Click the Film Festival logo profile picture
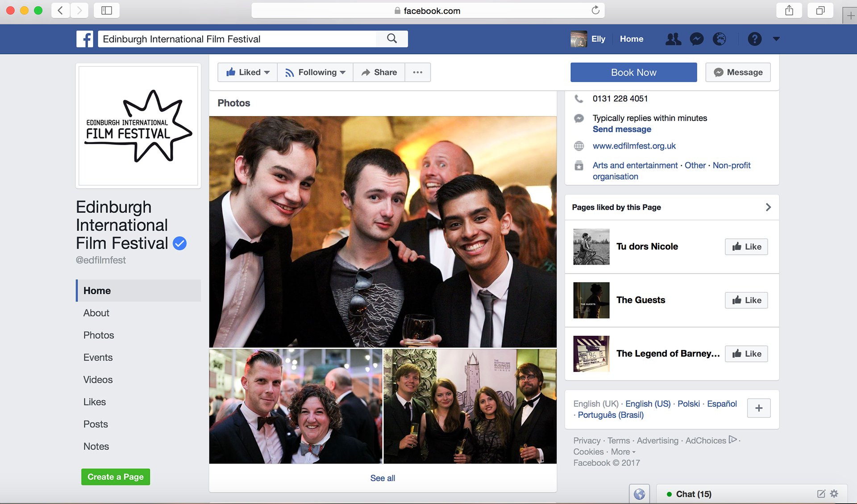The width and height of the screenshot is (857, 504). 138,126
